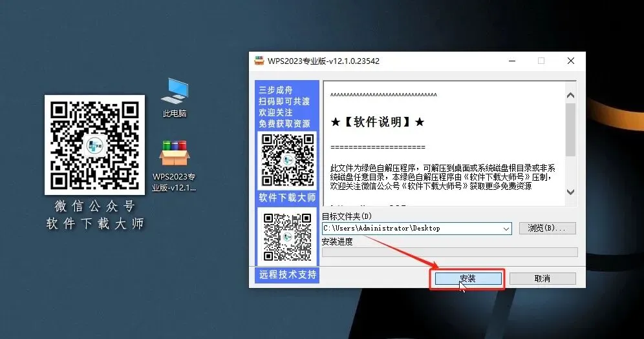Click the description scroll down arrow
This screenshot has width=644, height=339.
[570, 192]
